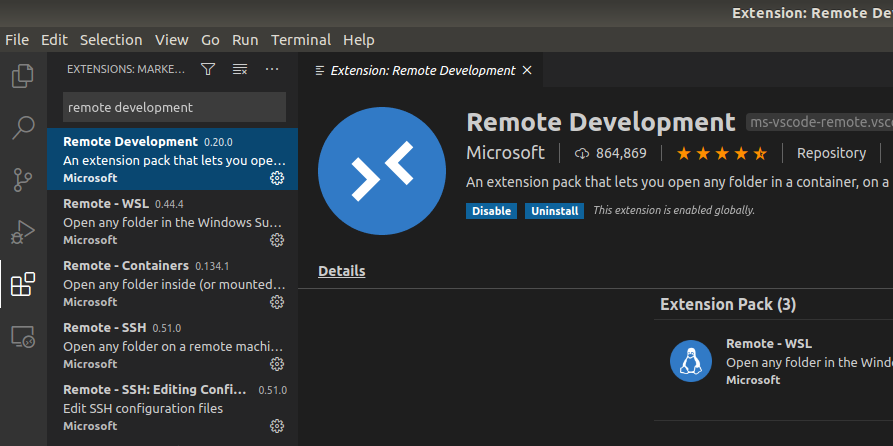The width and height of the screenshot is (893, 446).
Task: Open the Selection menu
Action: [x=111, y=40]
